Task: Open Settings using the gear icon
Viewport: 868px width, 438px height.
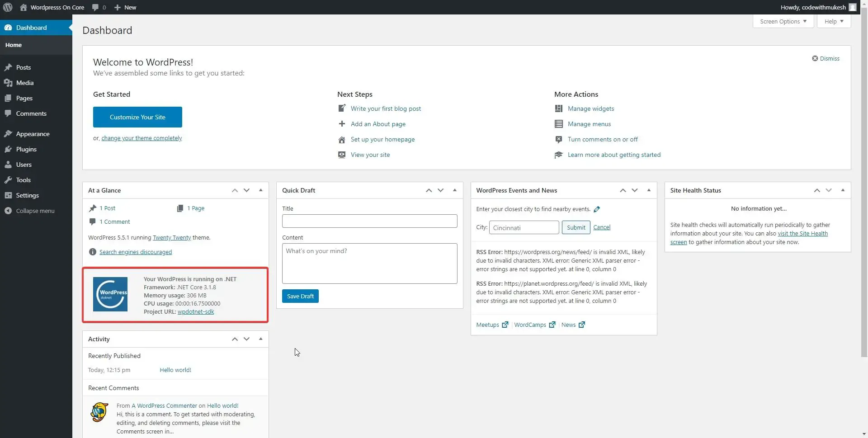Action: click(x=8, y=195)
